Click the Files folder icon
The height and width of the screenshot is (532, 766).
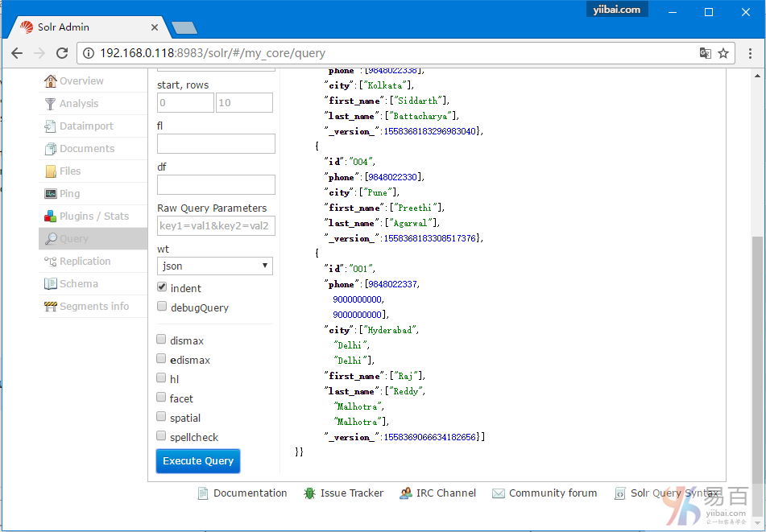click(50, 171)
